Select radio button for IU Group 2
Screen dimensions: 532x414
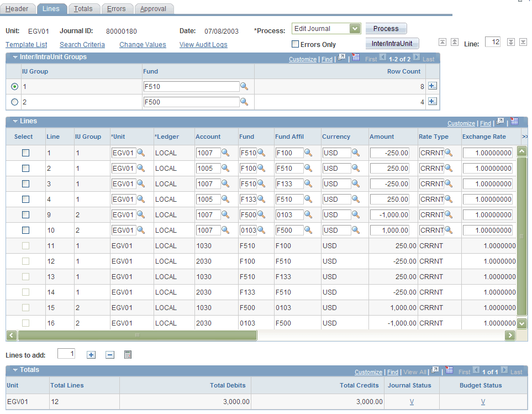coord(15,102)
